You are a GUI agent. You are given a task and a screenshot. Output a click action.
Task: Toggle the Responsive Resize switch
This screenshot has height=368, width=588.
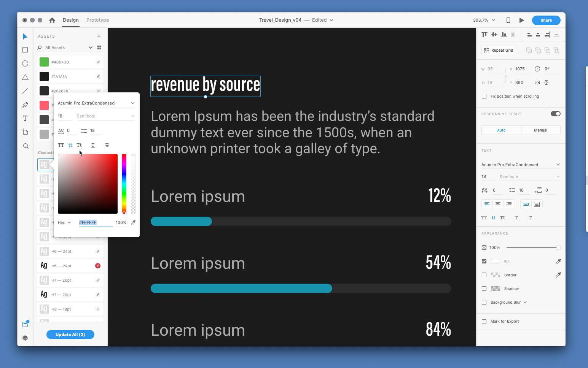click(555, 114)
